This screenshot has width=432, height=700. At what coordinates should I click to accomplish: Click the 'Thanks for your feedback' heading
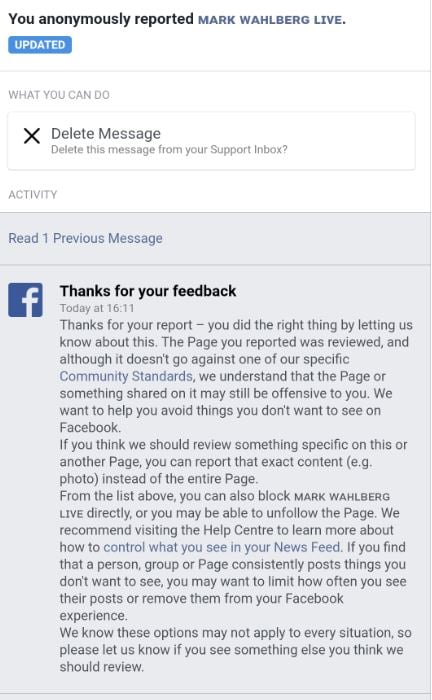coord(148,291)
